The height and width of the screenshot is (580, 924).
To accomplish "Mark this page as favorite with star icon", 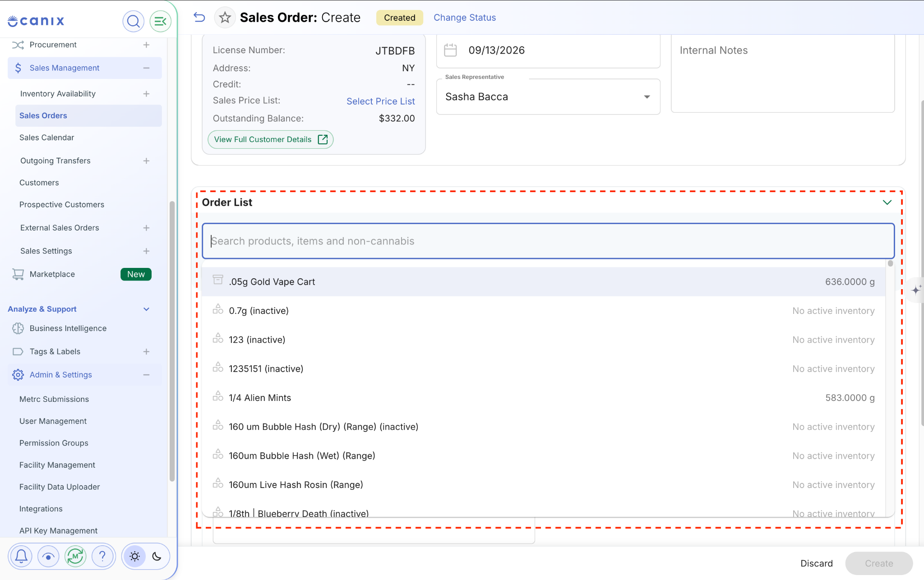I will pyautogui.click(x=225, y=18).
